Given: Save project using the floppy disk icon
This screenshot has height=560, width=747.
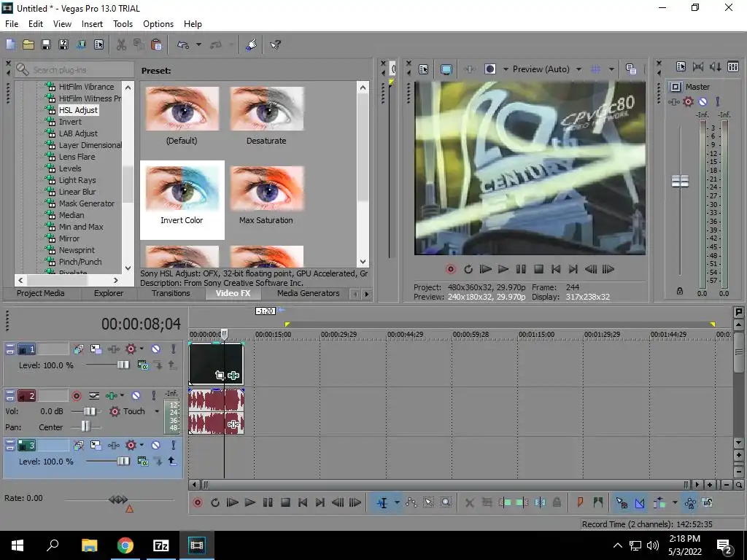Looking at the screenshot, I should [x=46, y=44].
